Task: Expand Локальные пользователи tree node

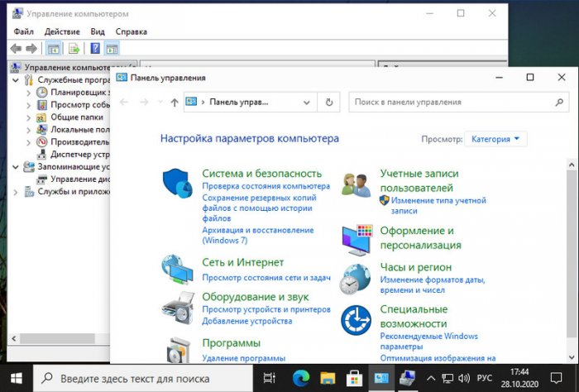Action: (28, 130)
